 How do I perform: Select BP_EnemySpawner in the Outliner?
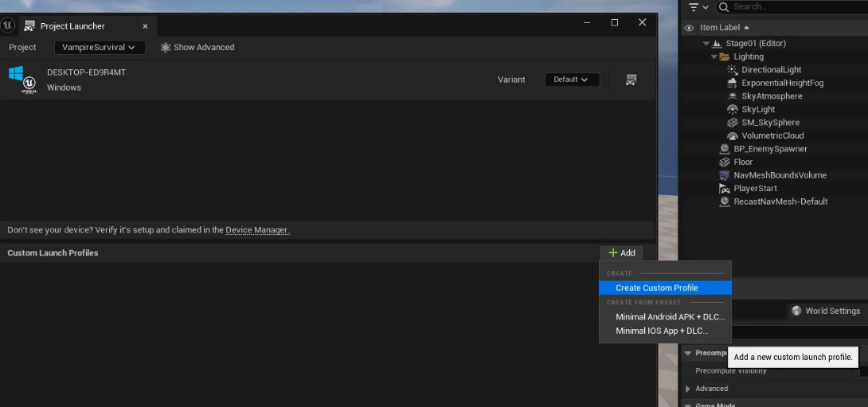(x=770, y=149)
